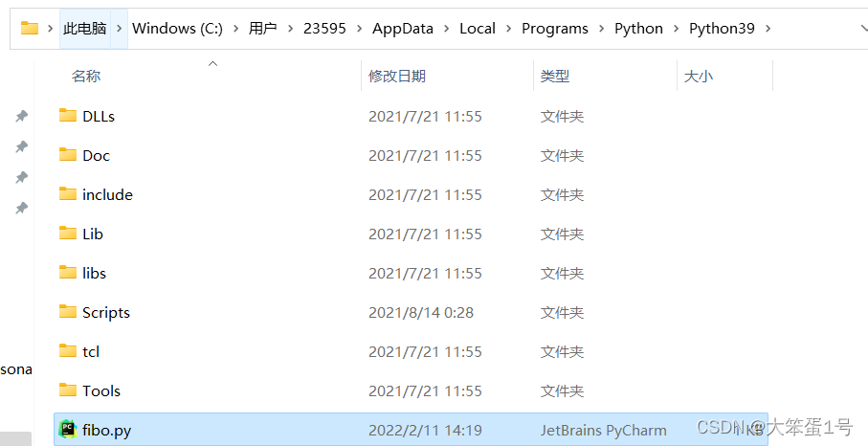Select the libs folder name
Image resolution: width=868 pixels, height=446 pixels.
coord(94,274)
